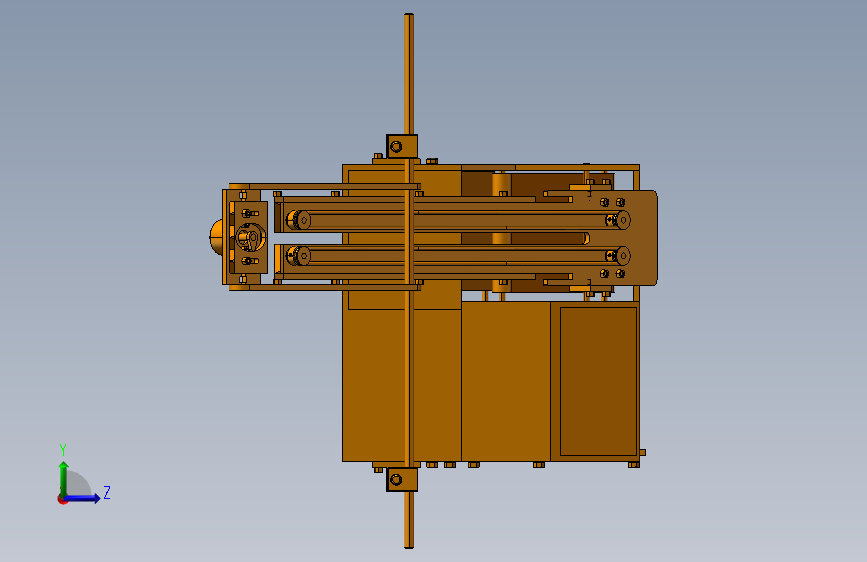
Task: Select the large lower-left cabinet face
Action: [x=375, y=385]
